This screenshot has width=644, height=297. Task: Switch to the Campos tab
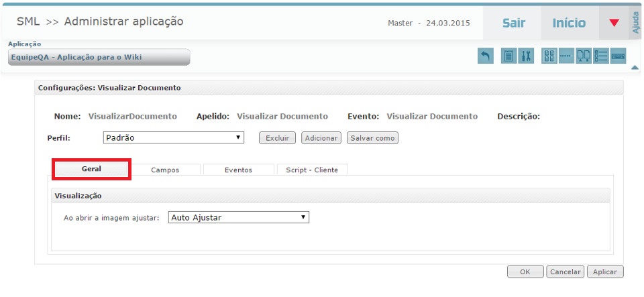click(x=165, y=170)
